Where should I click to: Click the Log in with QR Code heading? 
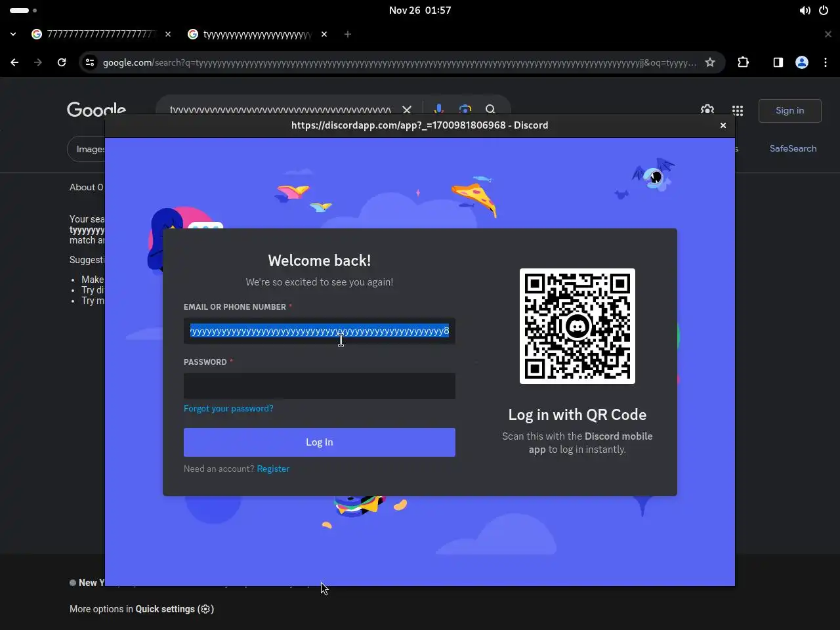pyautogui.click(x=577, y=415)
